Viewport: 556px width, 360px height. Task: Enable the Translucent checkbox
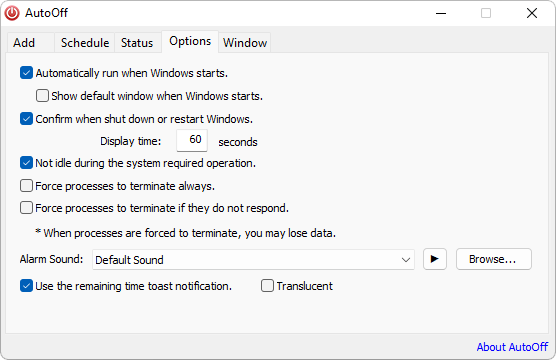tap(267, 286)
